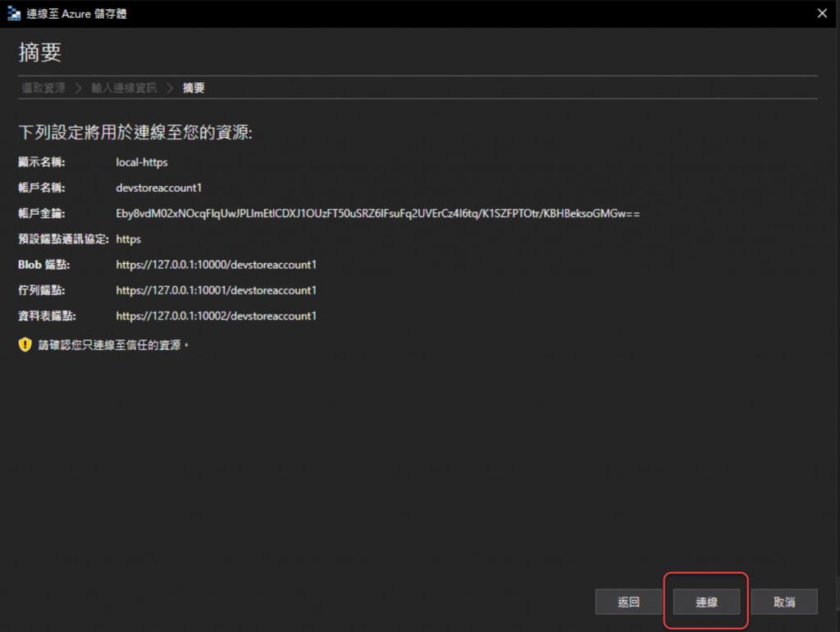Click the queue endpoint URL with port 10001
Screen dimensions: 840x632
click(217, 290)
